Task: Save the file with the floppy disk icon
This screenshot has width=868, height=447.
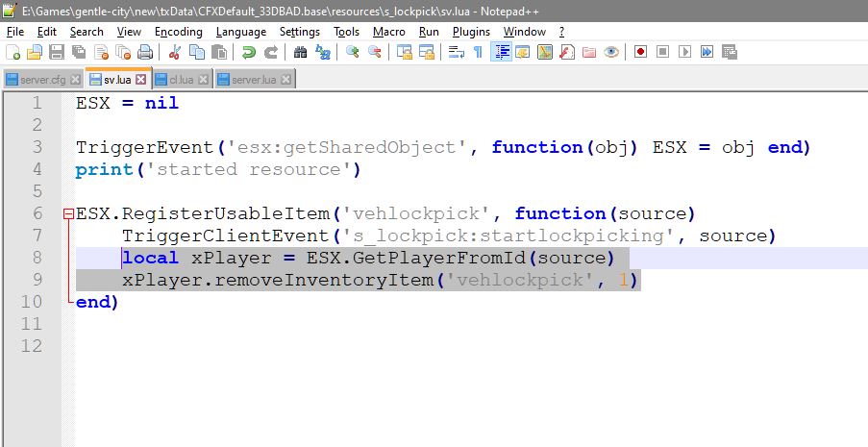Action: [x=57, y=53]
